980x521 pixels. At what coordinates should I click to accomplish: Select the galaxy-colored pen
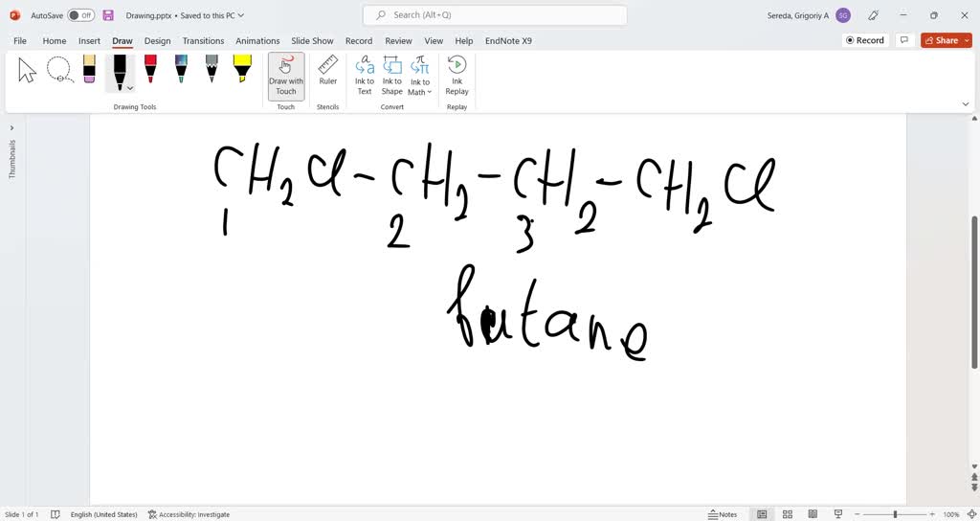tap(181, 69)
